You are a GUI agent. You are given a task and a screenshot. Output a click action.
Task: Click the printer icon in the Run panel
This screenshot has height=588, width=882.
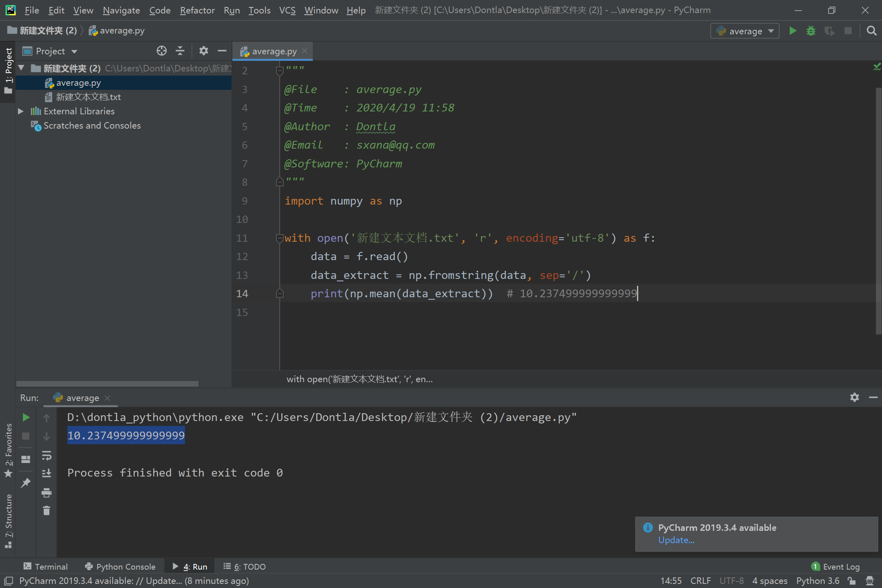pos(47,493)
